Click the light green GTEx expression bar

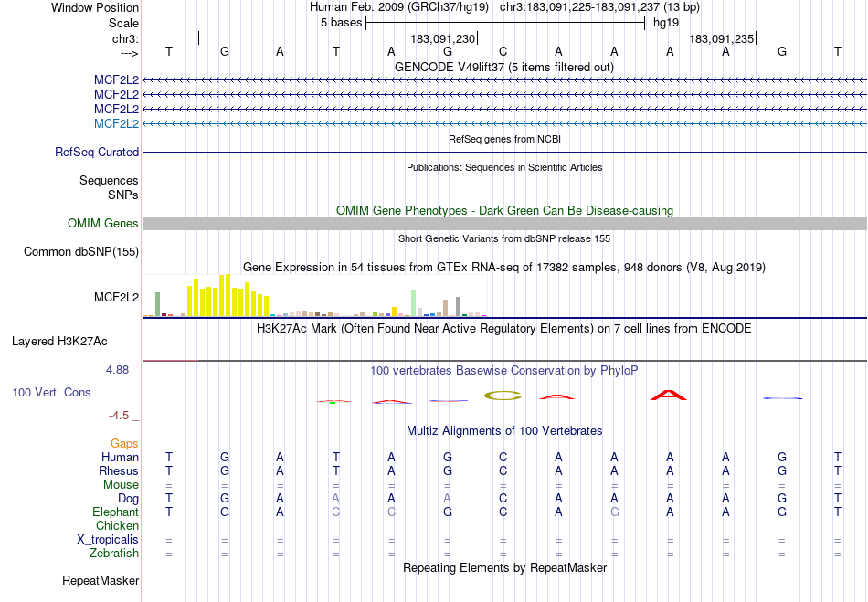coord(414,302)
